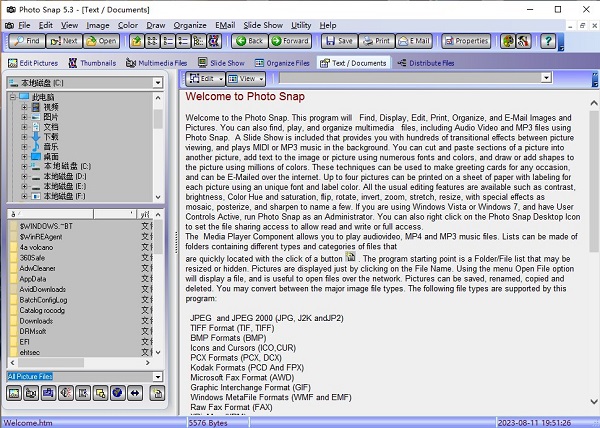Click the speaker sound filter icon

pos(66,393)
